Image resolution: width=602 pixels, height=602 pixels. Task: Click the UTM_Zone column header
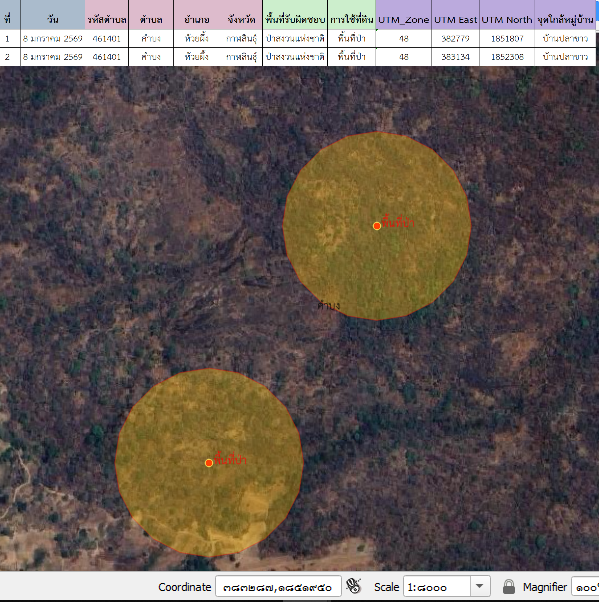pos(403,20)
